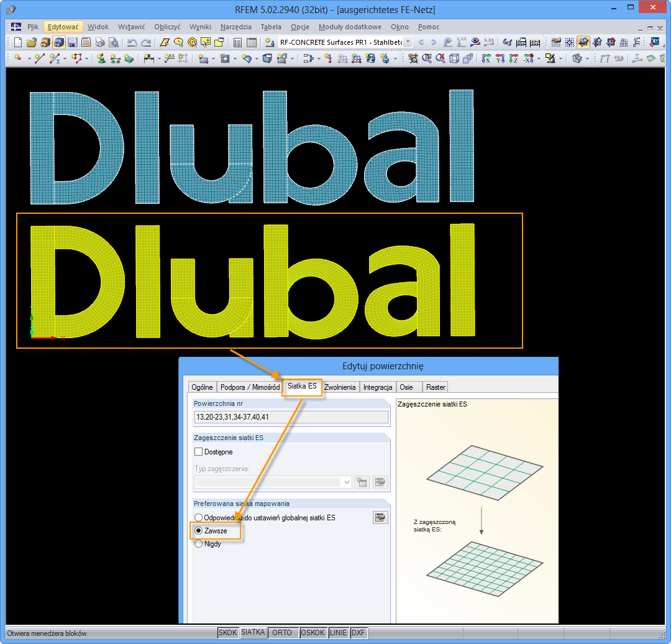Switch to the Integracja tab
Viewport: 671px width, 644px height.
coord(378,387)
